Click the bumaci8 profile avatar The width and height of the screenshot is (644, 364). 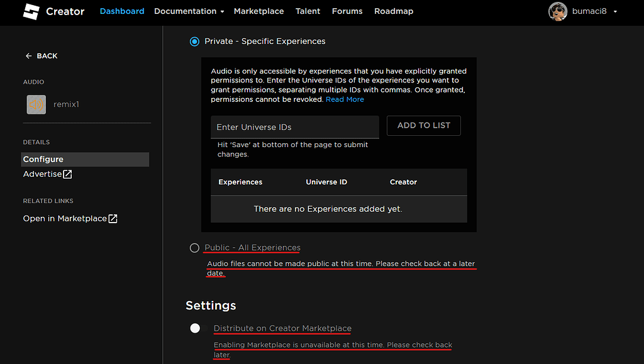[x=558, y=12]
